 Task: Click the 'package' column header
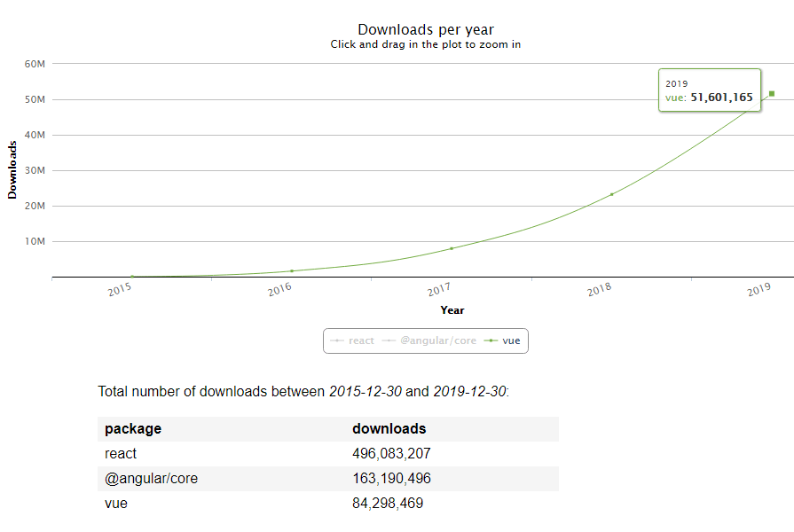point(133,429)
